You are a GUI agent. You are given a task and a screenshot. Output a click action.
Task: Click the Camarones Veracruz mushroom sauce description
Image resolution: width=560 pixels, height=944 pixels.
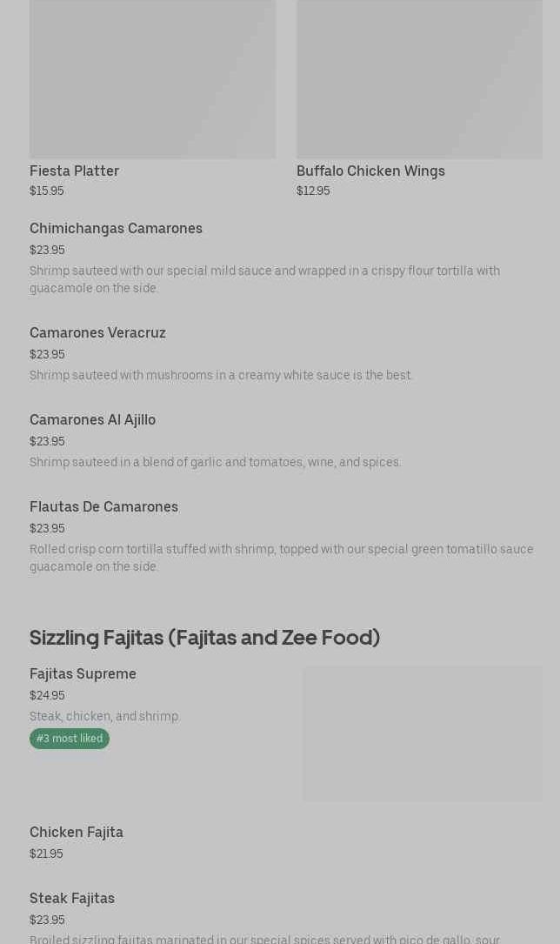221,375
